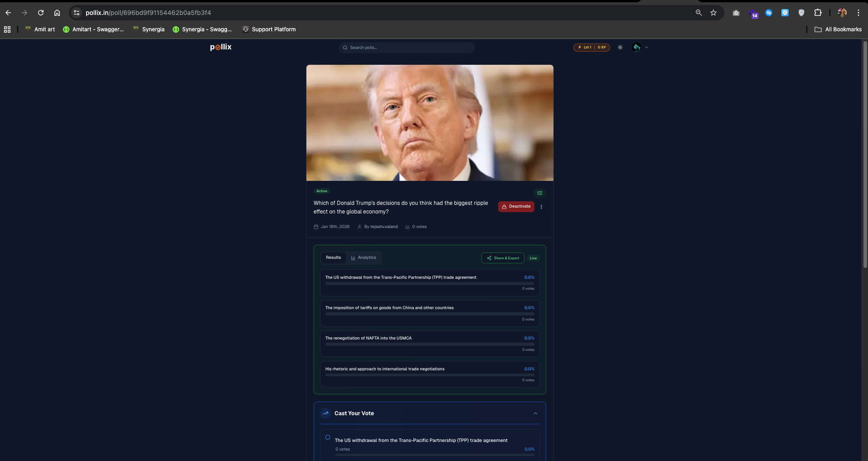868x461 pixels.
Task: Select the Results tab
Action: tap(333, 257)
